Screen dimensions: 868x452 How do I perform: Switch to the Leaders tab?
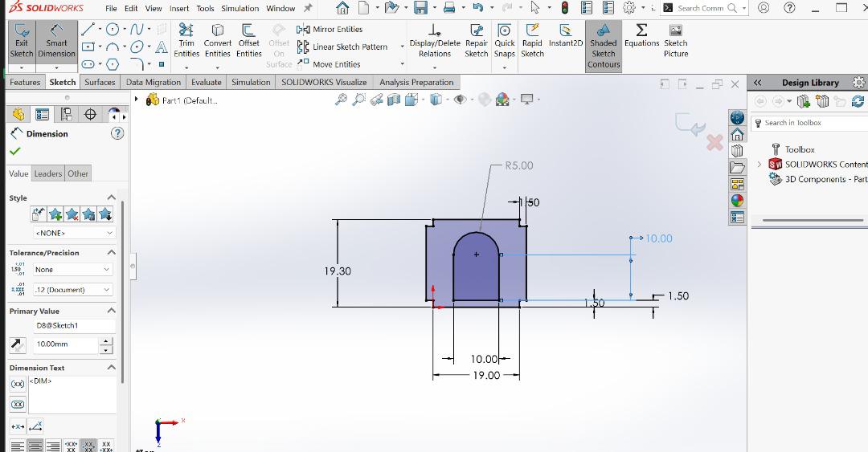tap(48, 173)
